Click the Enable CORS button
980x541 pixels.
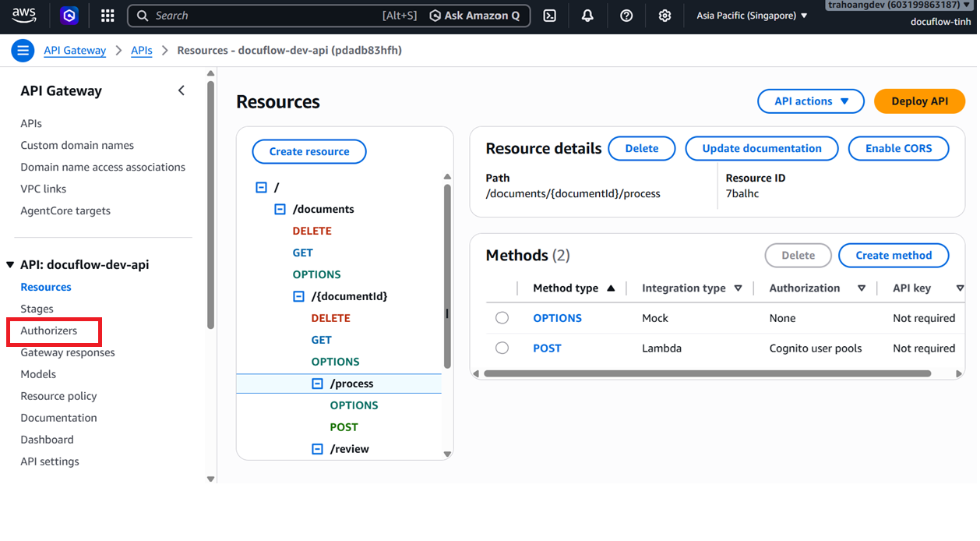899,148
